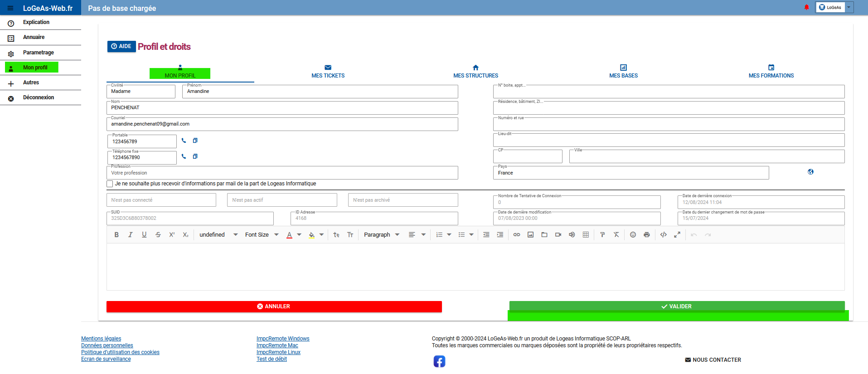Toggle fullscreen editor mode
Screen dimensions: 868x374
(x=677, y=235)
